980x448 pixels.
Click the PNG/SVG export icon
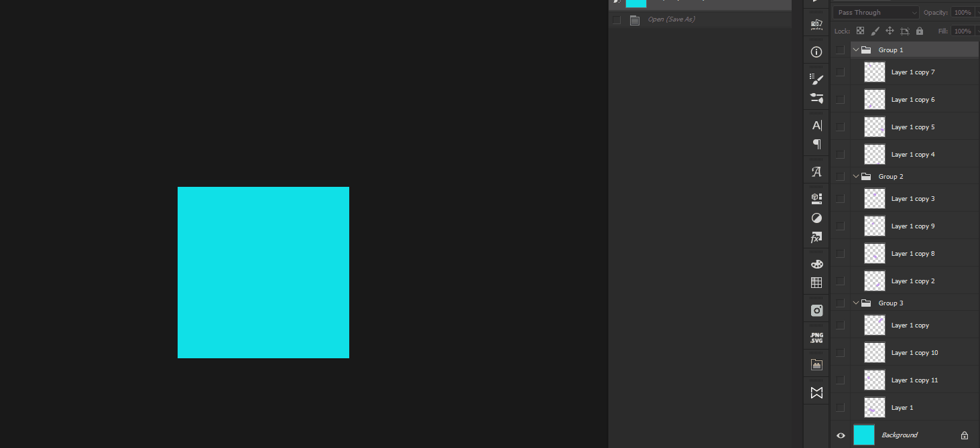(816, 337)
